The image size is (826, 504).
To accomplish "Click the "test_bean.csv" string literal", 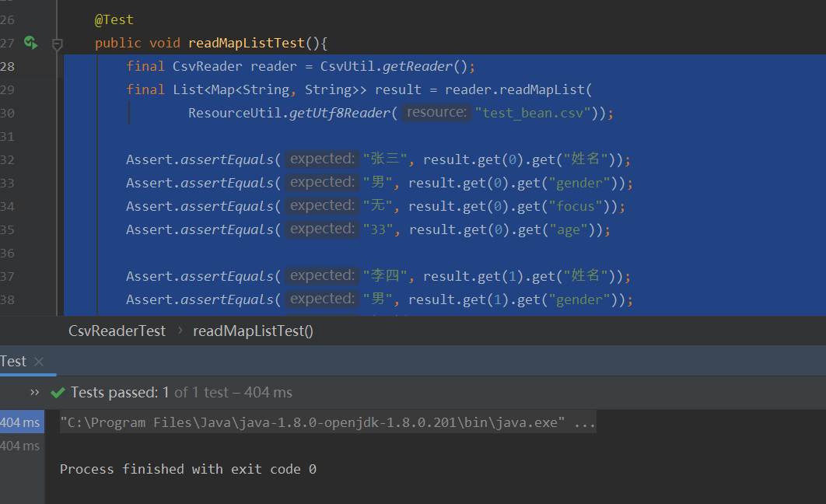I will [533, 113].
